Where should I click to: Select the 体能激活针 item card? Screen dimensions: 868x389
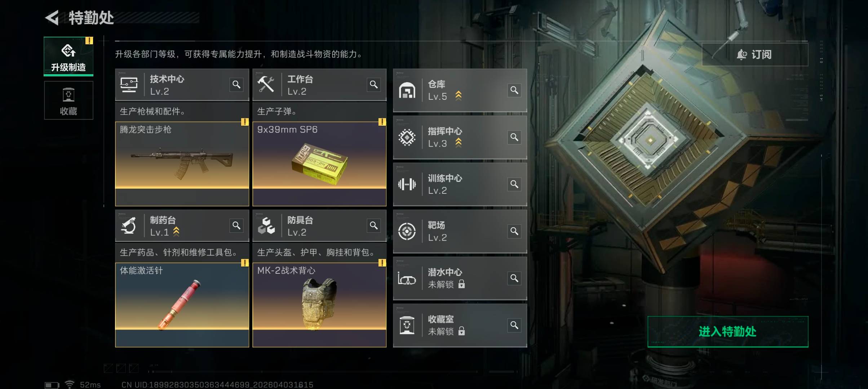[x=182, y=305]
